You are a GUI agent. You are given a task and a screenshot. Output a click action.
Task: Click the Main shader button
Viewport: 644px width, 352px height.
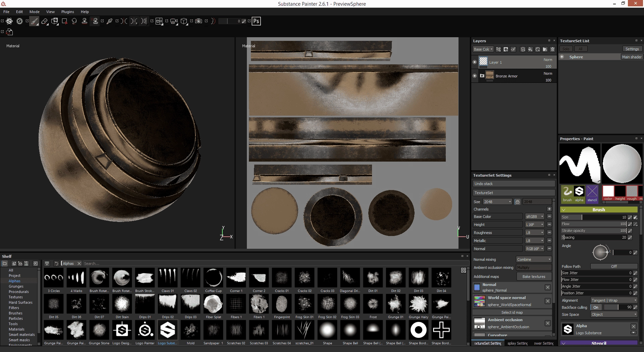pos(632,57)
